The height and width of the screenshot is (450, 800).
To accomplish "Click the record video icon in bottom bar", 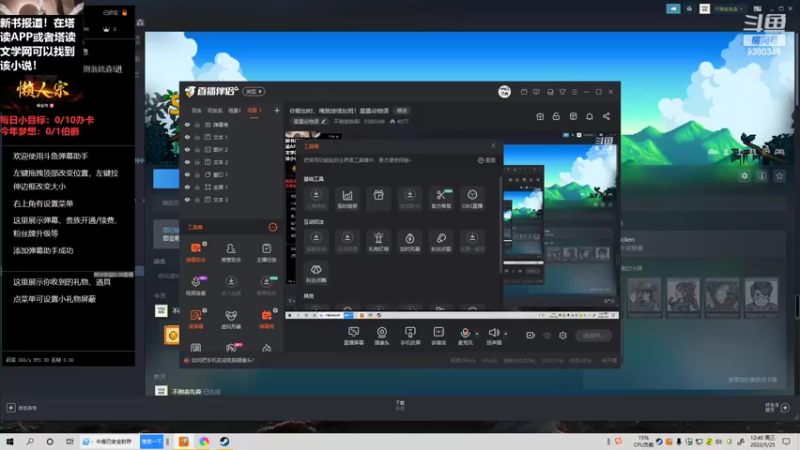I will pos(530,335).
